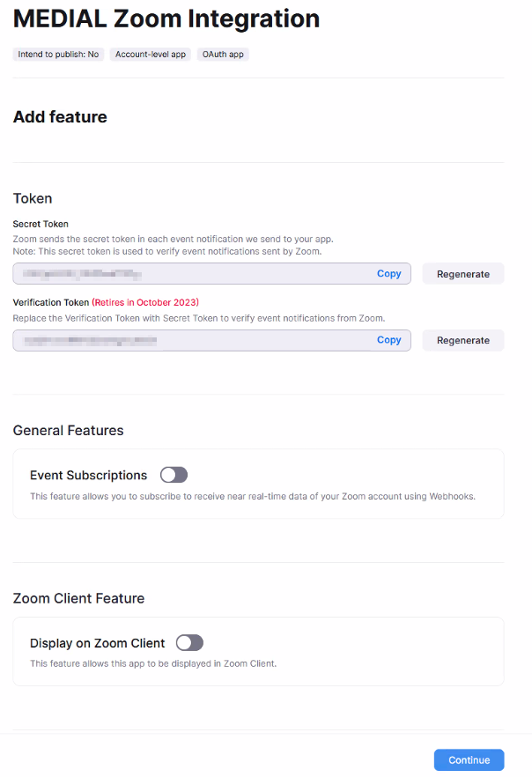Image resolution: width=532 pixels, height=777 pixels.
Task: Regenerate the Secret Token
Action: click(463, 274)
